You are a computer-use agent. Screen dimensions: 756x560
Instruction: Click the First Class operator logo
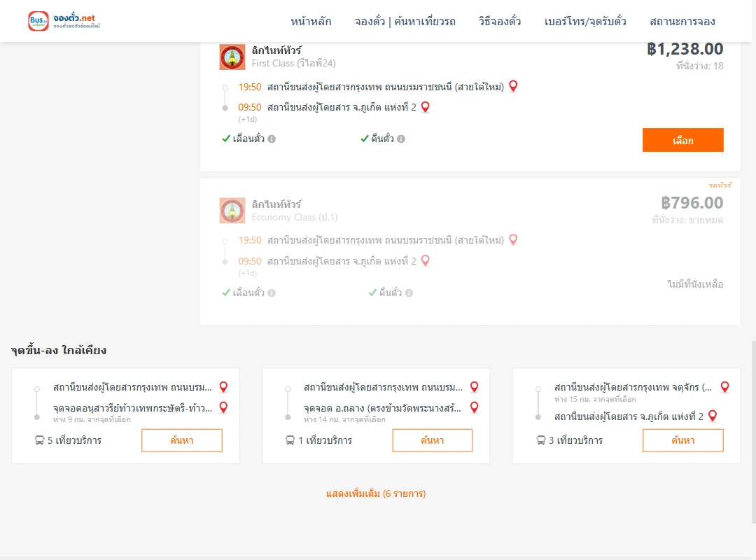(232, 57)
